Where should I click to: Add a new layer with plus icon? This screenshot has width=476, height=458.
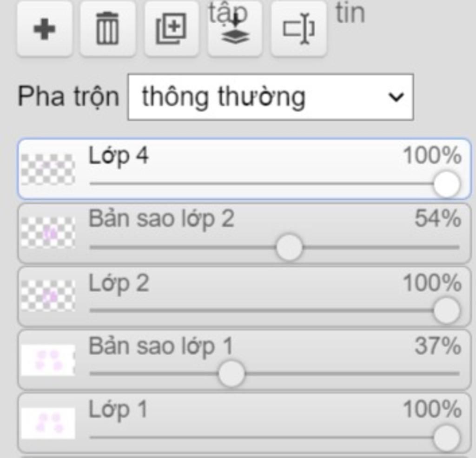click(45, 29)
